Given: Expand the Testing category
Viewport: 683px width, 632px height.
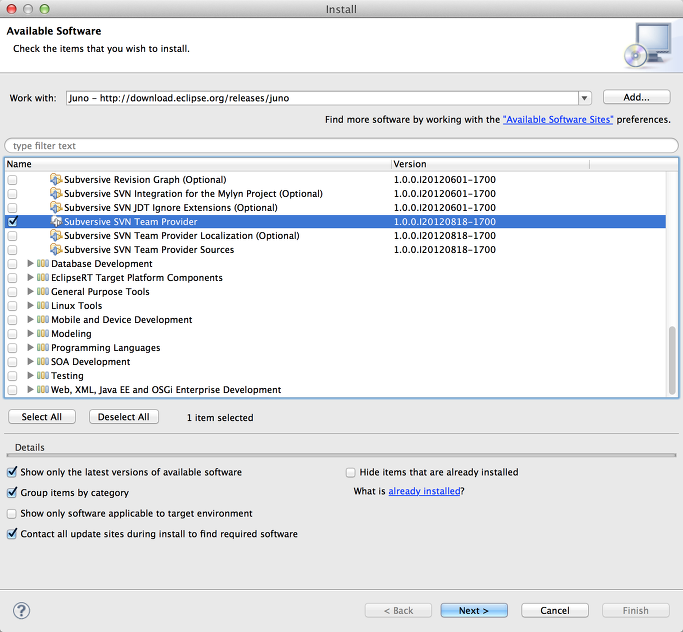Looking at the screenshot, I should pyautogui.click(x=30, y=375).
